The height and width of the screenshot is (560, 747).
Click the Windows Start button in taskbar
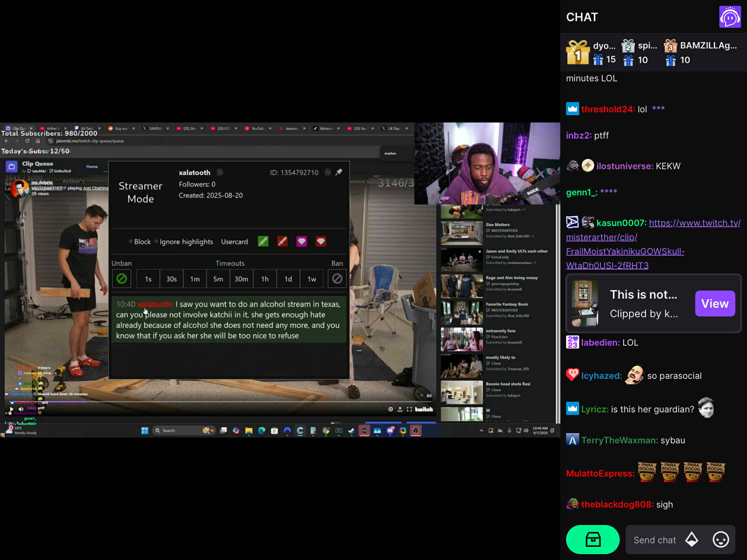pos(144,431)
